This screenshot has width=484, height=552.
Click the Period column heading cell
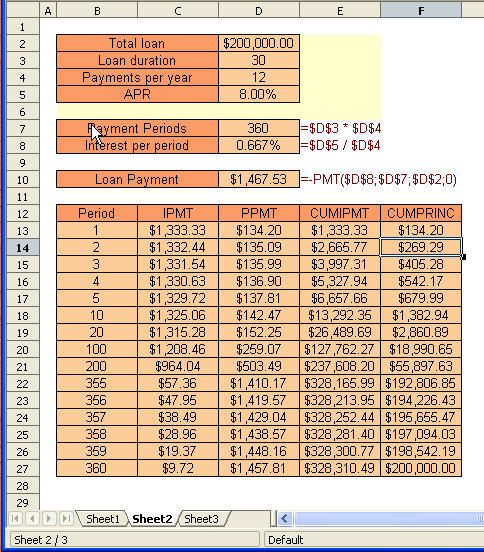click(97, 213)
